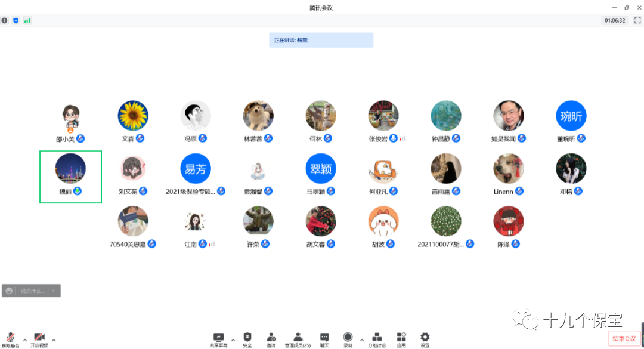Open the 应用 apps icon

click(401, 339)
